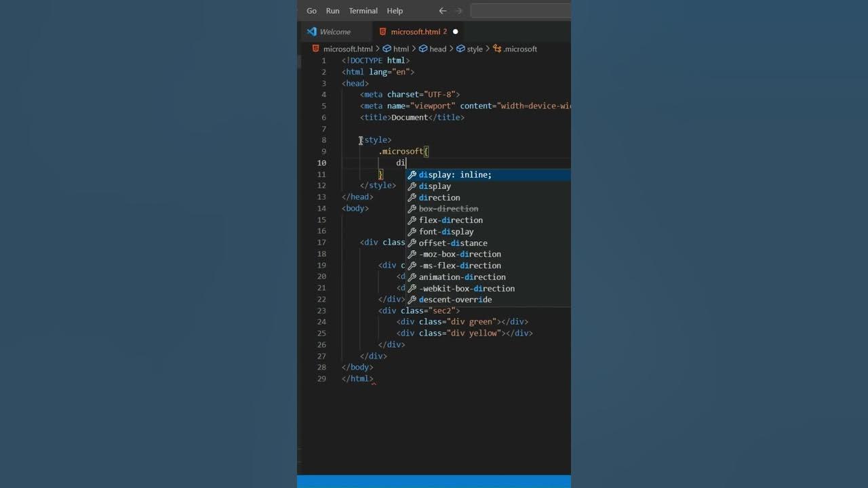
Task: Choose '-webkit-box-direction' suggestion
Action: (x=488, y=289)
